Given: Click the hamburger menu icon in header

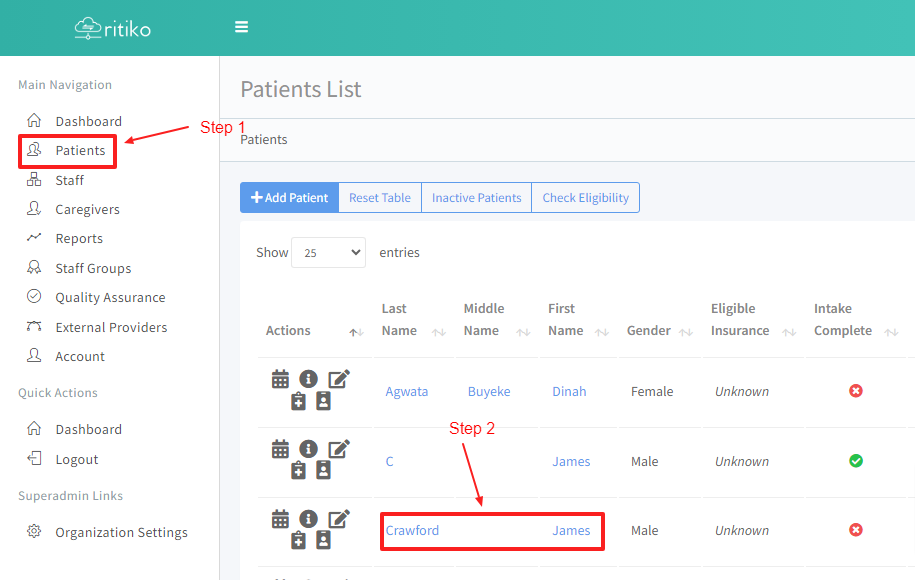Looking at the screenshot, I should (241, 27).
